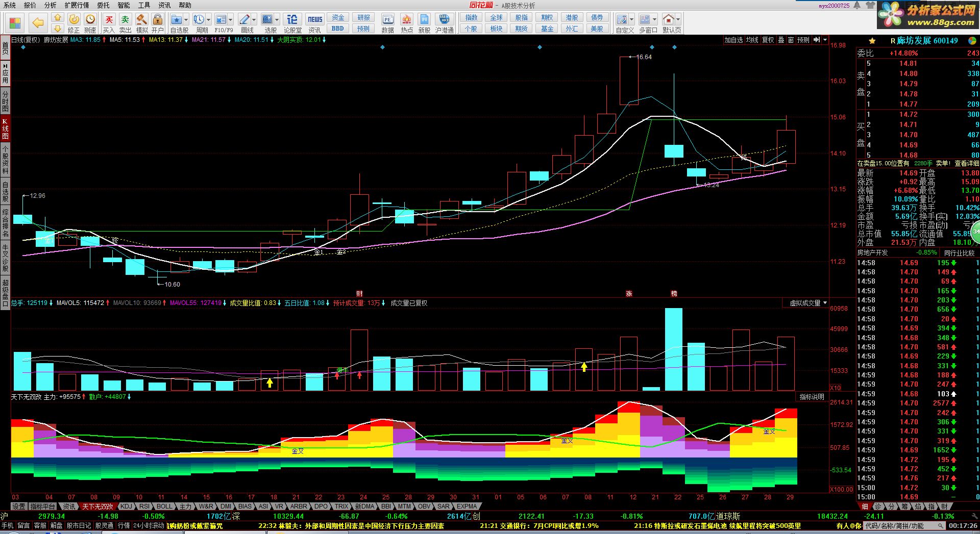The height and width of the screenshot is (534, 980).
Task: Click the 新股 IPO icon
Action: tap(424, 19)
